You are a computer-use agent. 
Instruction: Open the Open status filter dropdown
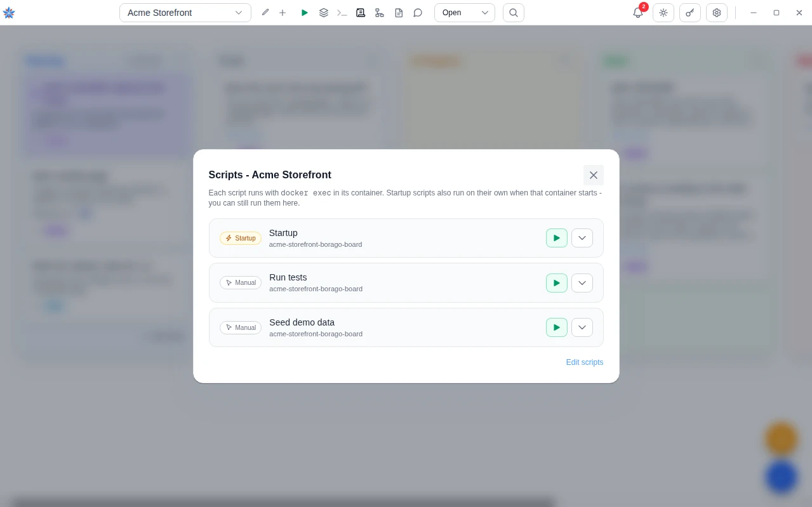(465, 13)
